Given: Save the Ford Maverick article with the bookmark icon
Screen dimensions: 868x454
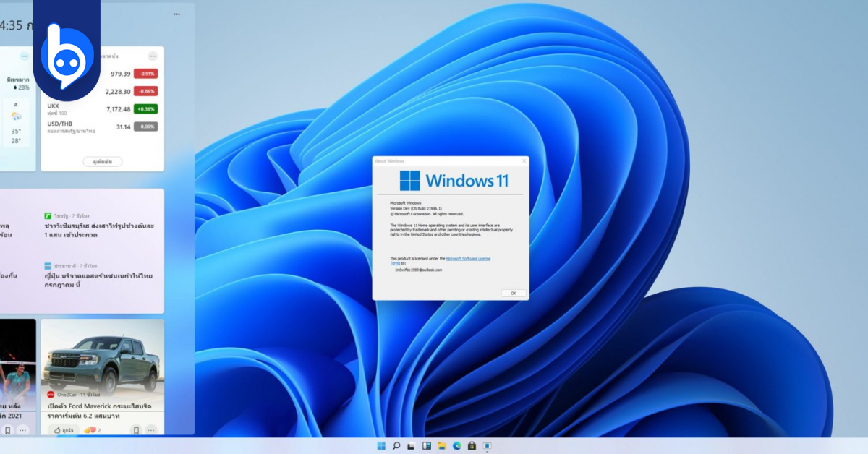Looking at the screenshot, I should tap(136, 430).
